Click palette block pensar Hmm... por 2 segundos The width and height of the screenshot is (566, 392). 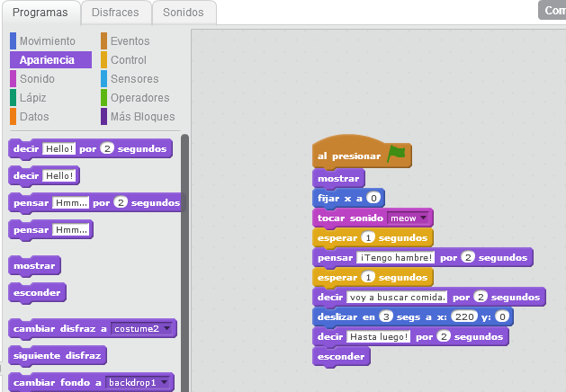[x=95, y=203]
